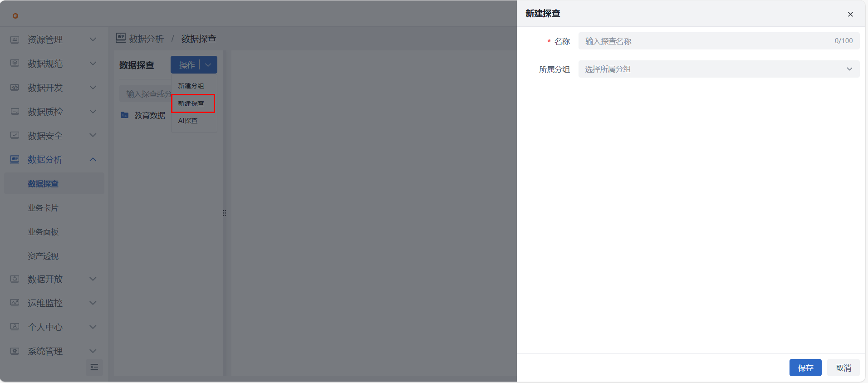The image size is (868, 383).
Task: Click the 数据分析 breadcrumb link
Action: click(146, 39)
